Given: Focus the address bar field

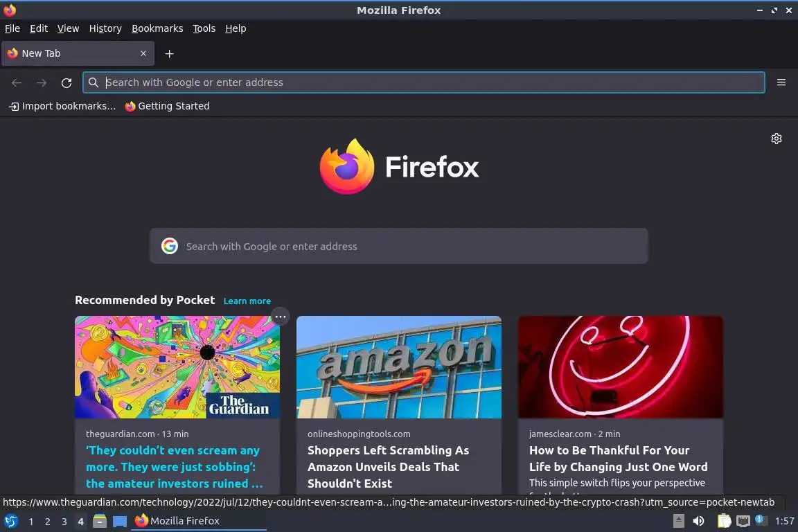Looking at the screenshot, I should 423,82.
